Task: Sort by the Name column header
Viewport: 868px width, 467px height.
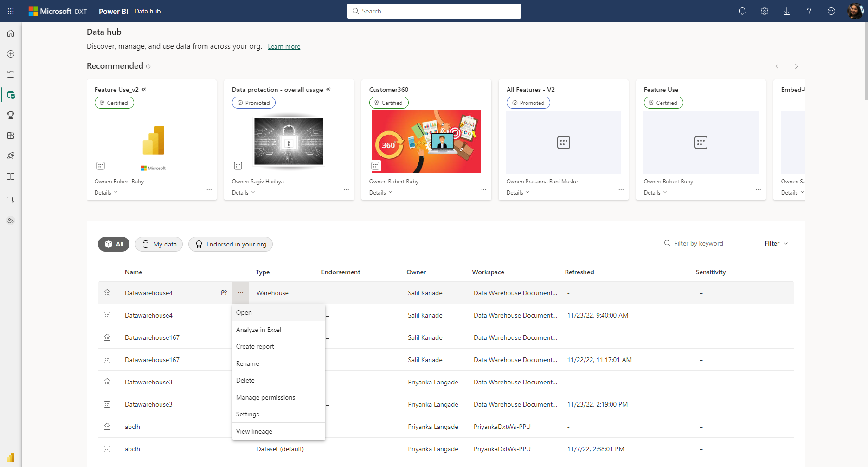Action: coord(134,272)
